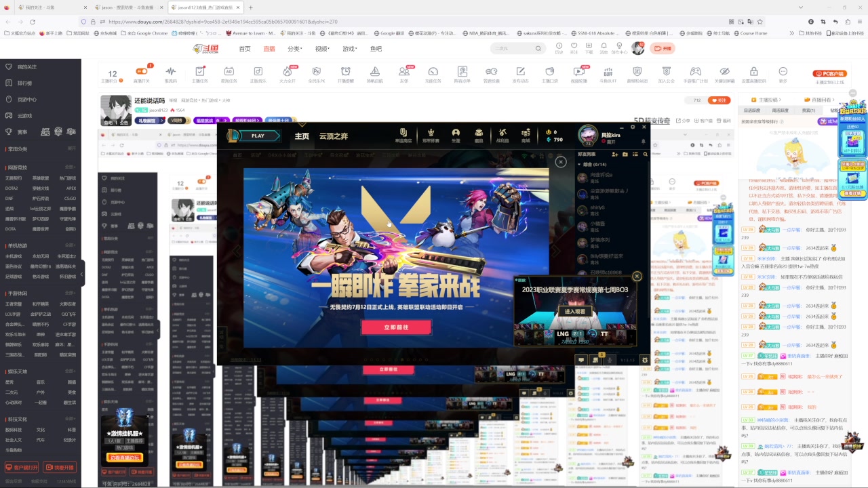Screen dimensions: 868x488
Task: Expand 手游休闲 全部 in left sidebar
Action: 70,293
